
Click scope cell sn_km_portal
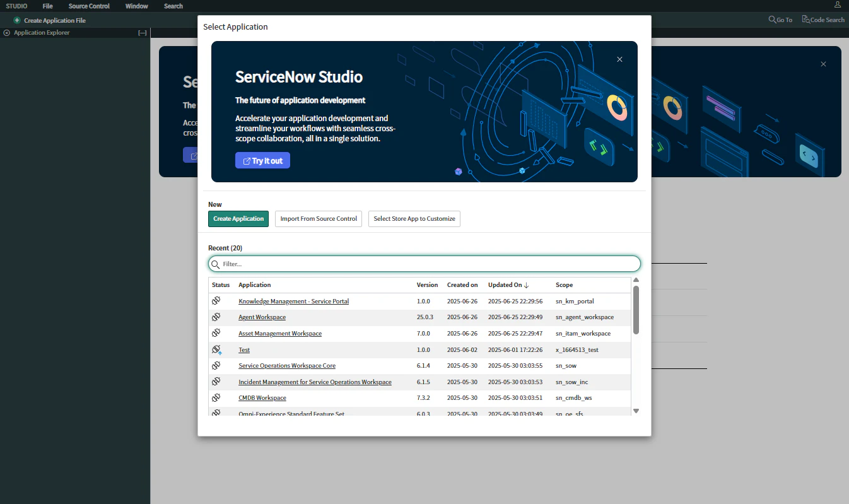[x=575, y=302]
